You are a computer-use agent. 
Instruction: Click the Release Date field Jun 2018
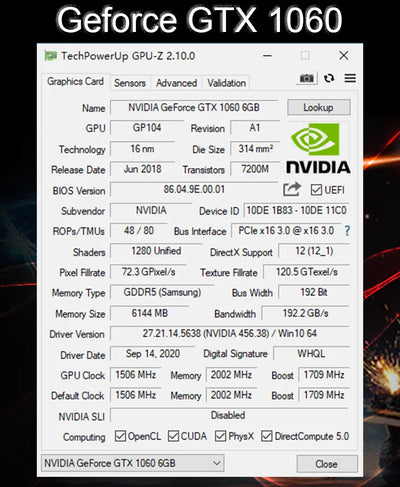(x=142, y=169)
